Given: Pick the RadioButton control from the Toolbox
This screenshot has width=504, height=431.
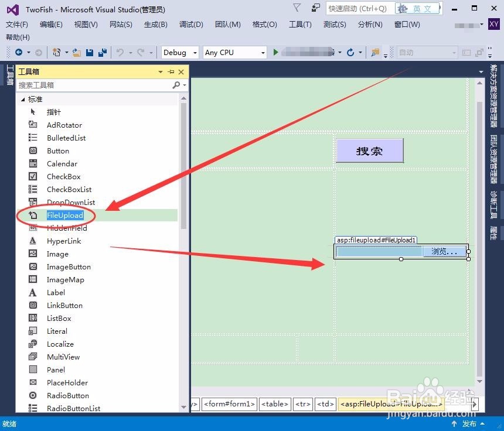Looking at the screenshot, I should click(67, 395).
